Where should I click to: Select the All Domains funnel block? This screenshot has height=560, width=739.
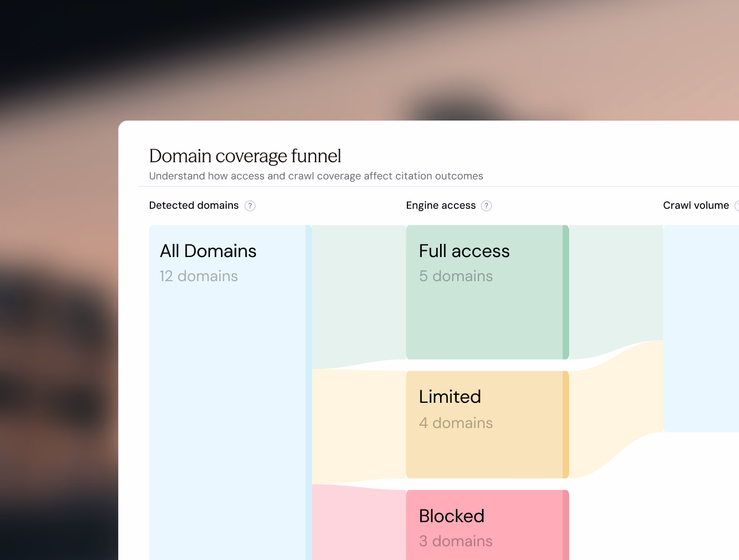pyautogui.click(x=231, y=392)
